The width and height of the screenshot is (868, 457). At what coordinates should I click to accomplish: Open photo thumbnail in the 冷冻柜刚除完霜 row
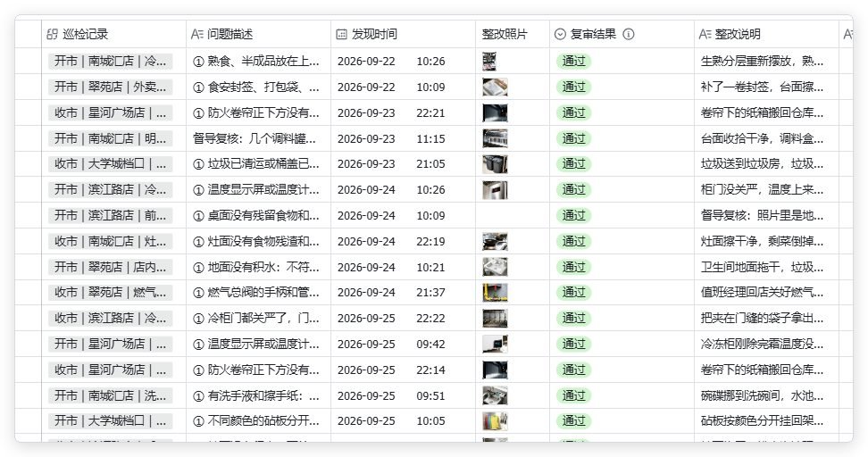(x=495, y=345)
